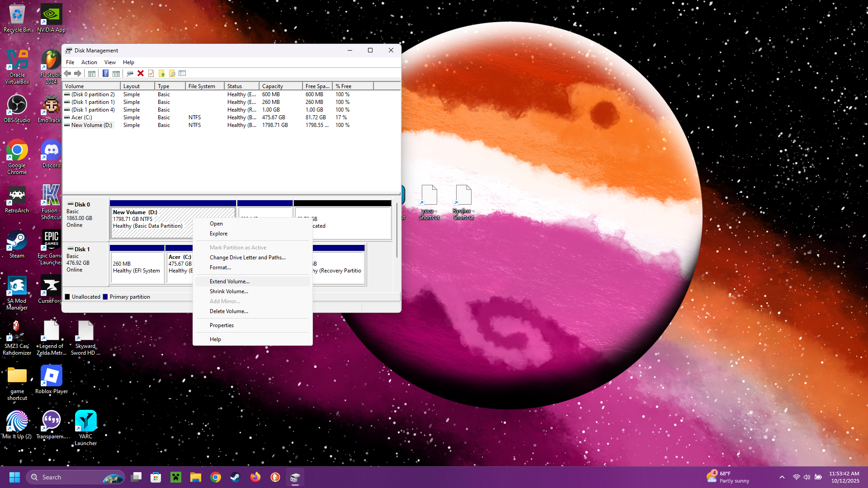Click the Properties checkmark page toolbar icon
Screen dimensions: 868x488
coord(151,73)
